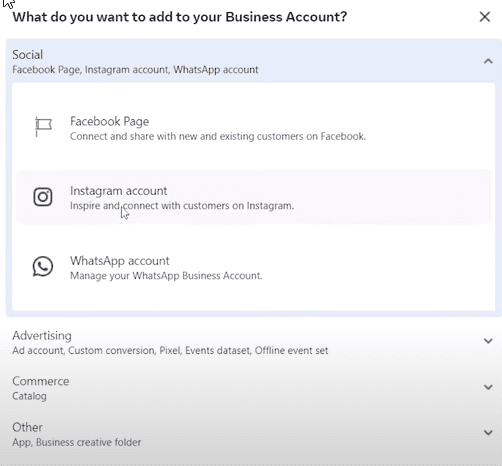Click the WhatsApp phone bubble icon
This screenshot has width=502, height=466.
(x=43, y=266)
